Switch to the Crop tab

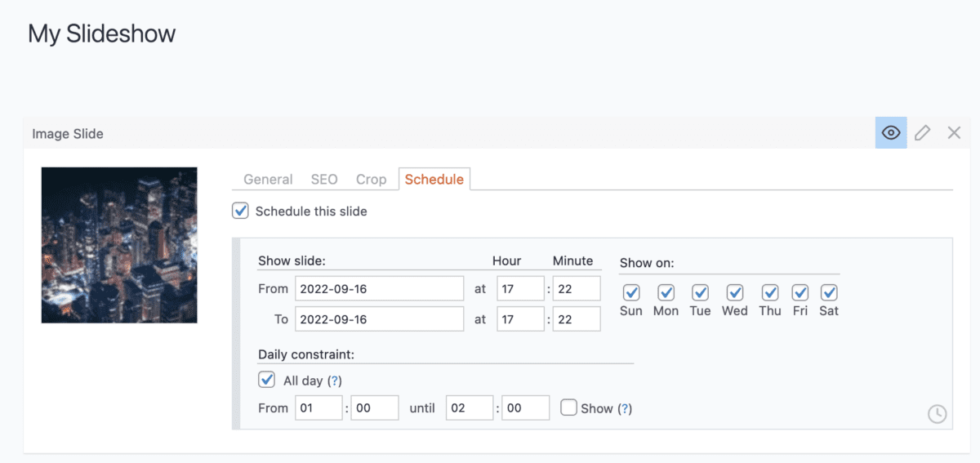click(x=372, y=180)
